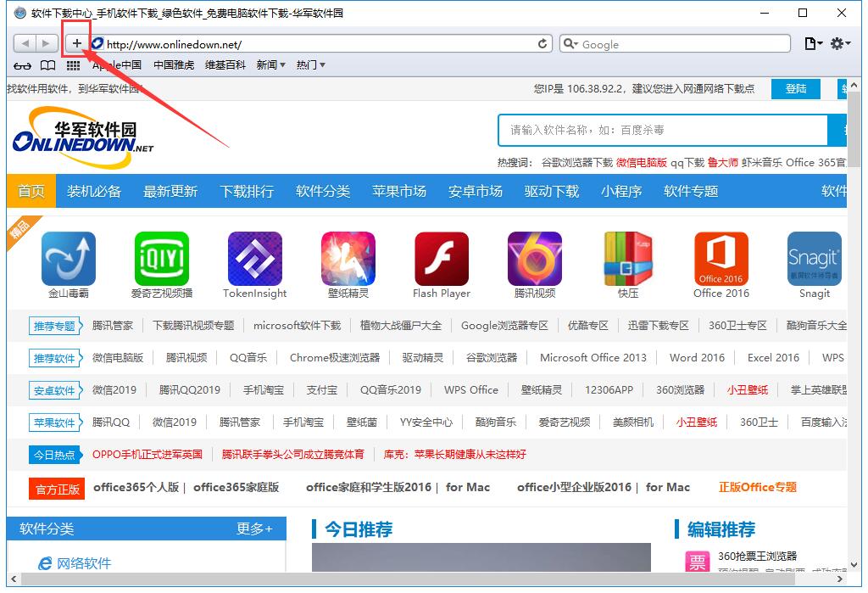868x593 pixels.
Task: Select 首页 in the site navigation
Action: pos(31,191)
